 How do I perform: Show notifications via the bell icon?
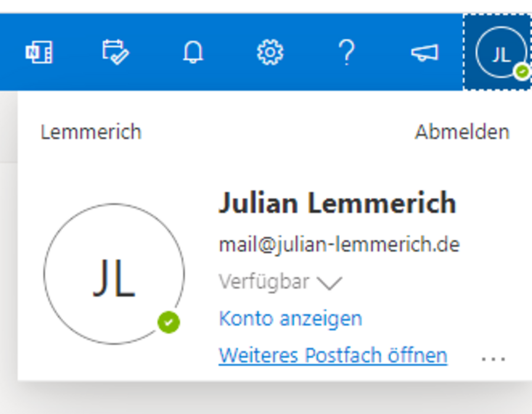coord(193,52)
